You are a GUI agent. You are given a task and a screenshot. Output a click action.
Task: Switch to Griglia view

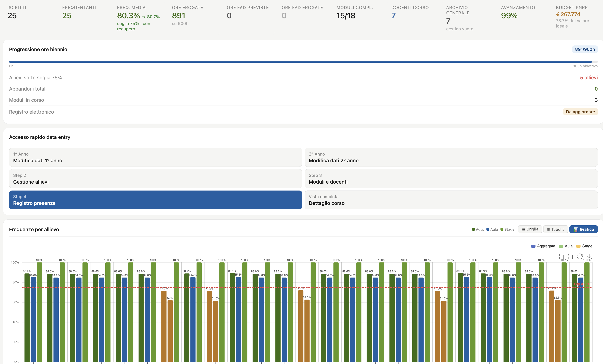[530, 229]
